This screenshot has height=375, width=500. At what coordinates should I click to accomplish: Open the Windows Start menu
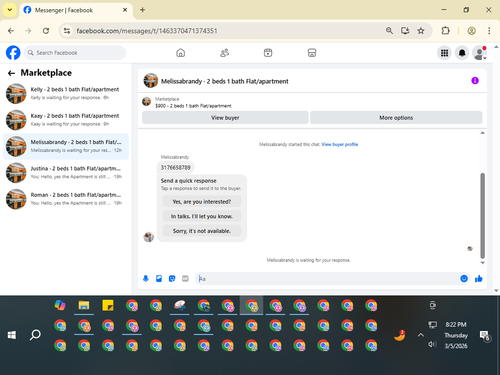point(12,335)
